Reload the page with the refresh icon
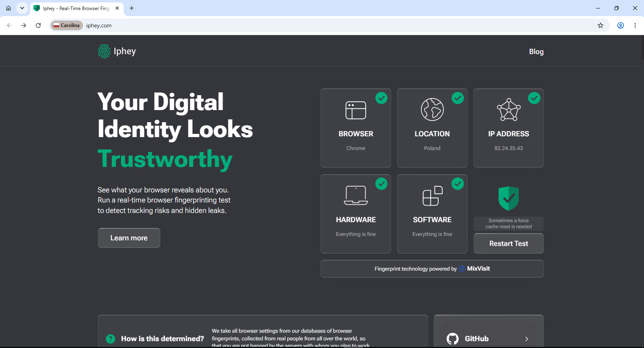644x348 pixels. 38,25
